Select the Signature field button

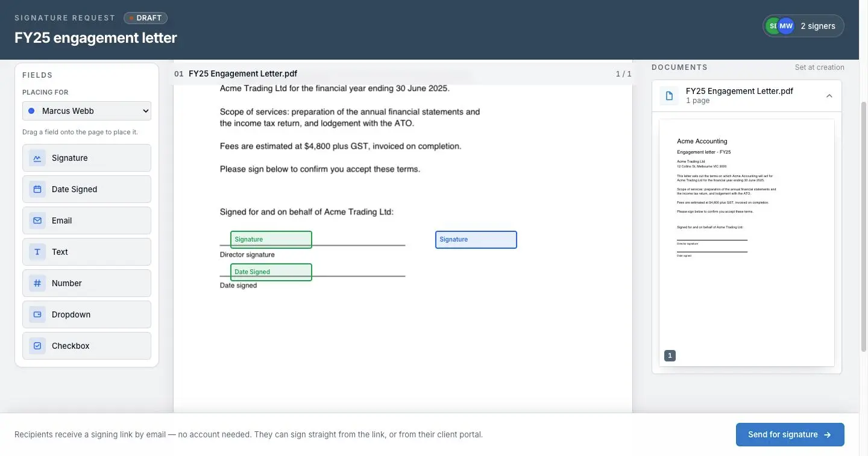click(87, 158)
